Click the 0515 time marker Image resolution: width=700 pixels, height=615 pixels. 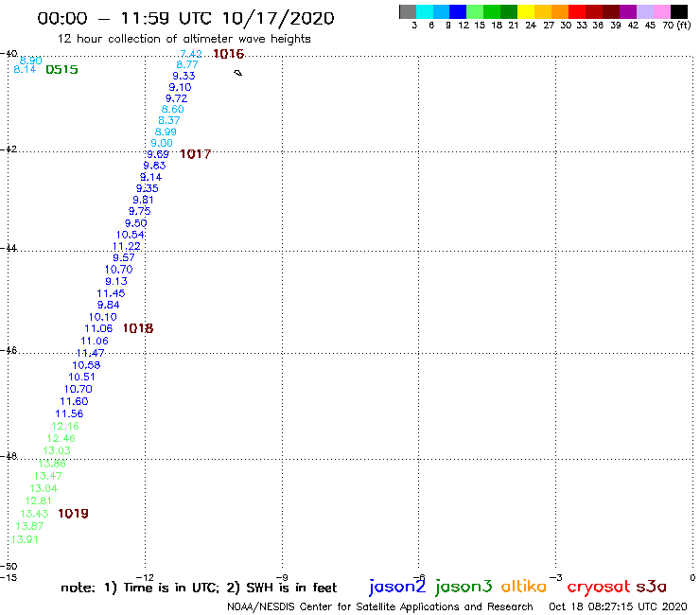(61, 70)
